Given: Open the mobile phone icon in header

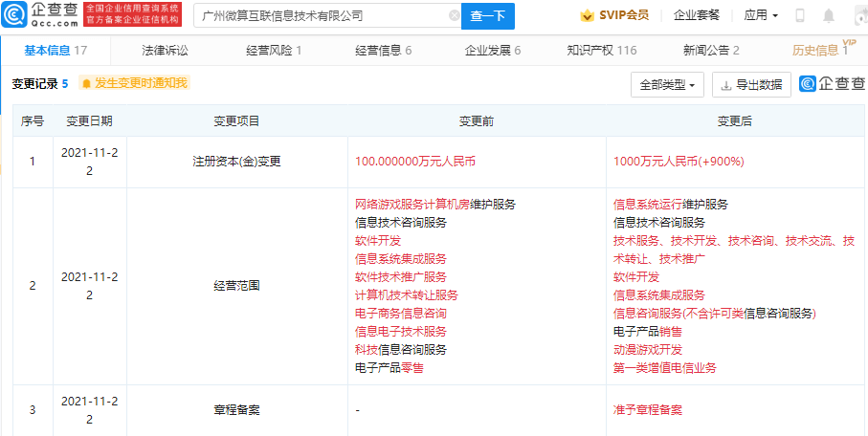Looking at the screenshot, I should [800, 15].
